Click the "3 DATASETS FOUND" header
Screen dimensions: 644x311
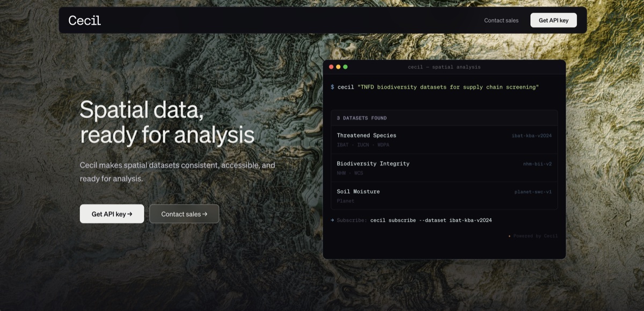[x=362, y=118]
